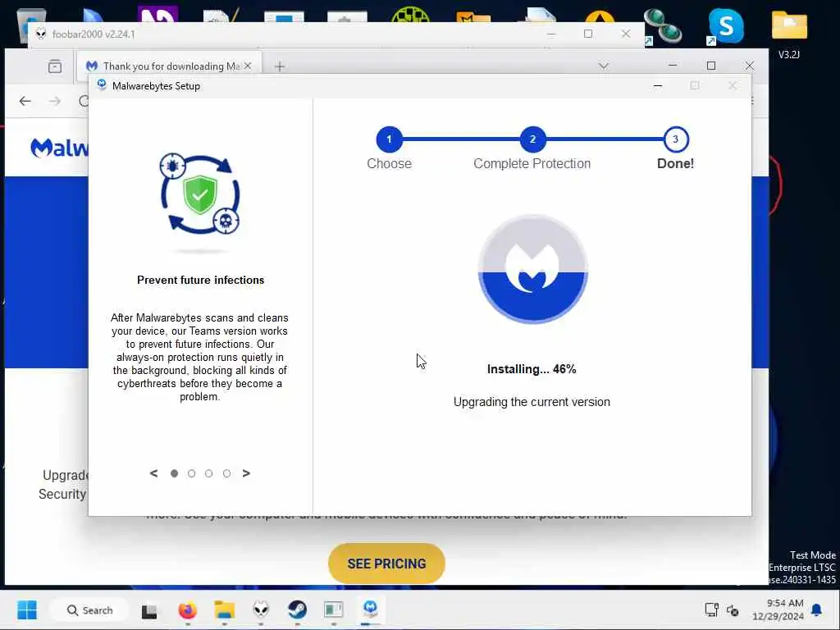Viewport: 840px width, 630px height.
Task: Click the browser back arrow
Action: (x=25, y=101)
